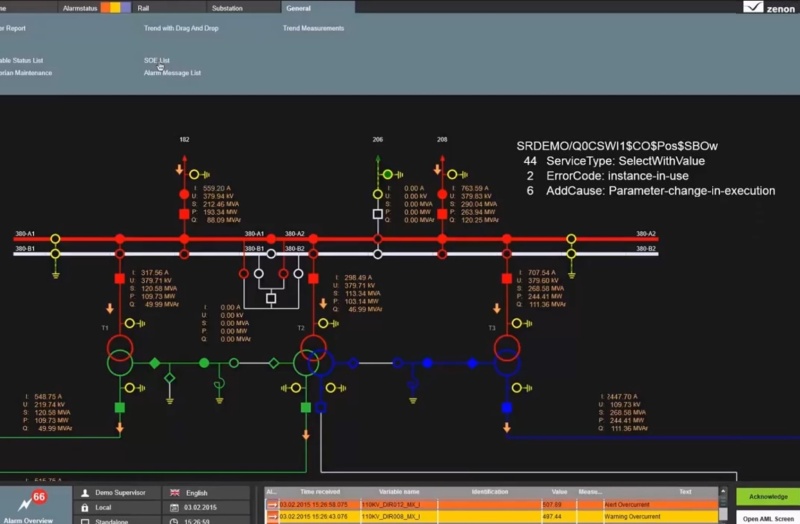Click the green breaker below transformer T1

click(120, 408)
